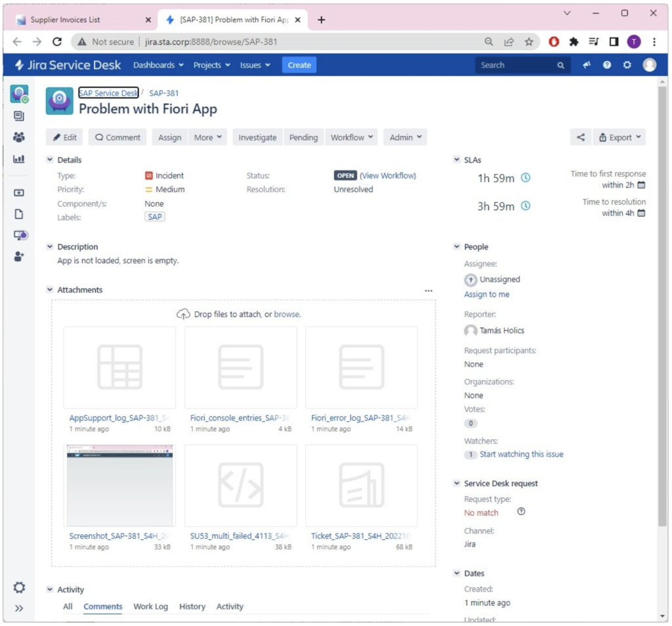
Task: Open the Knowledge base page icon in the sidebar
Action: [19, 214]
